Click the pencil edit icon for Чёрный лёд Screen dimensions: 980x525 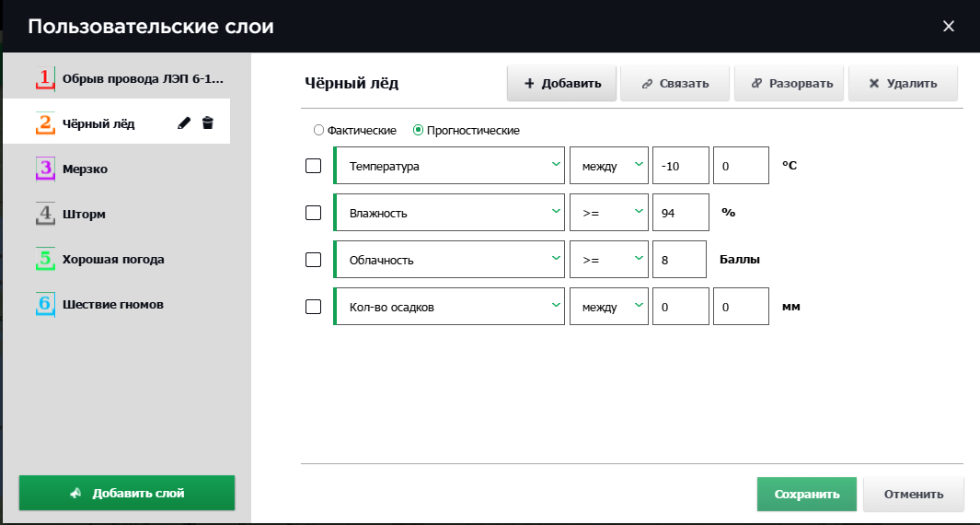[x=184, y=123]
